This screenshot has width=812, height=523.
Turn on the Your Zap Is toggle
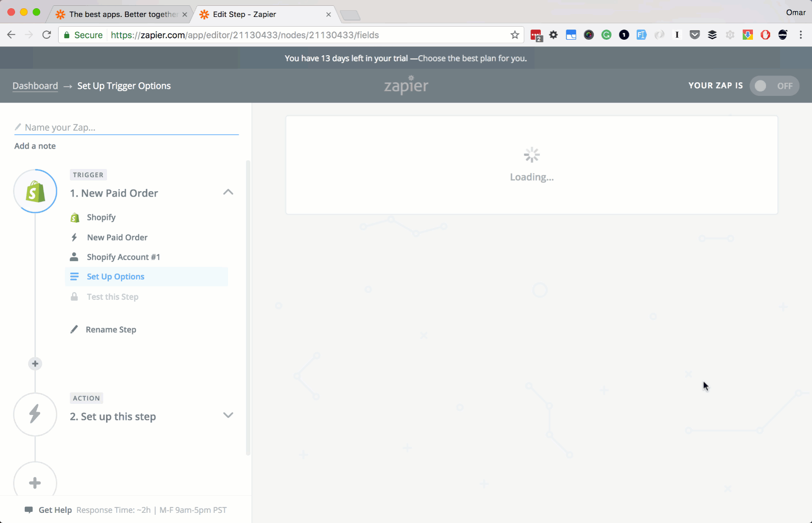point(774,86)
